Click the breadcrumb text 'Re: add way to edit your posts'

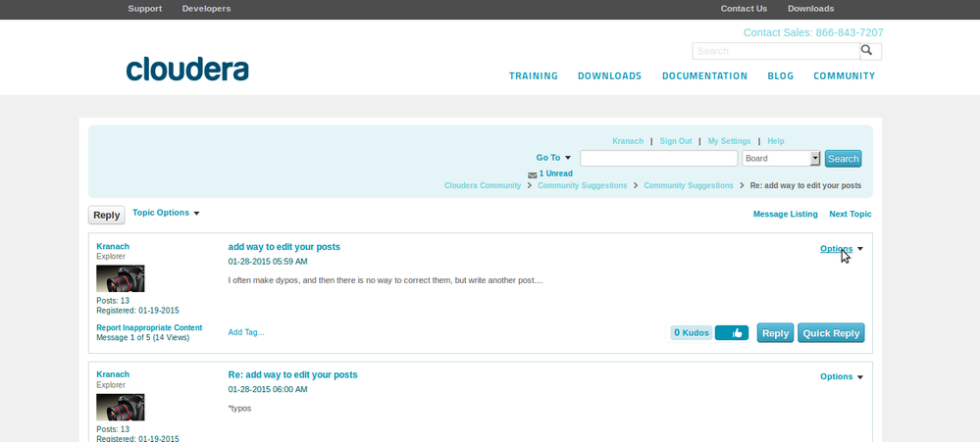point(805,185)
